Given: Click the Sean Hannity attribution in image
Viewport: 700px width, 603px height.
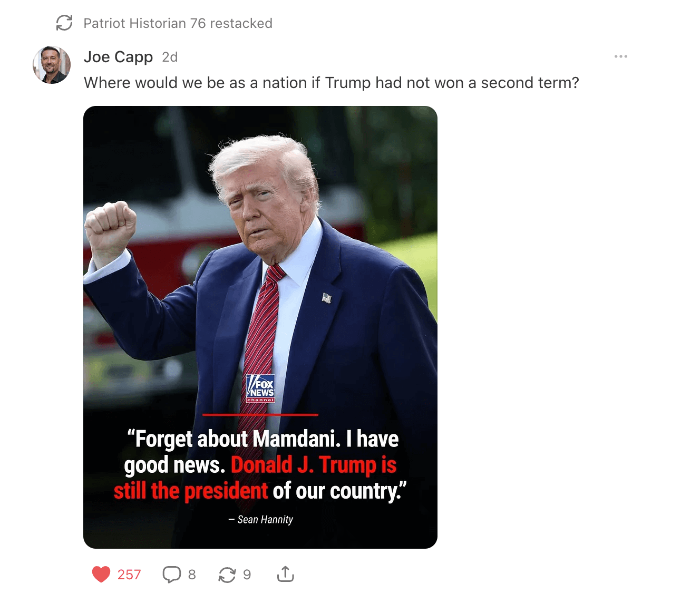Looking at the screenshot, I should pyautogui.click(x=260, y=520).
